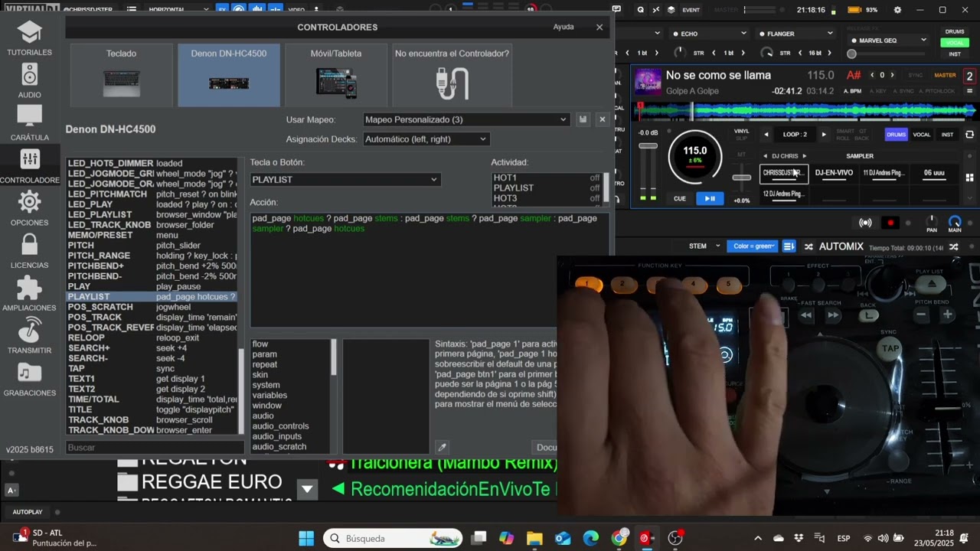980x551 pixels.
Task: Open the Ampliaciones puzzle section
Action: (29, 294)
